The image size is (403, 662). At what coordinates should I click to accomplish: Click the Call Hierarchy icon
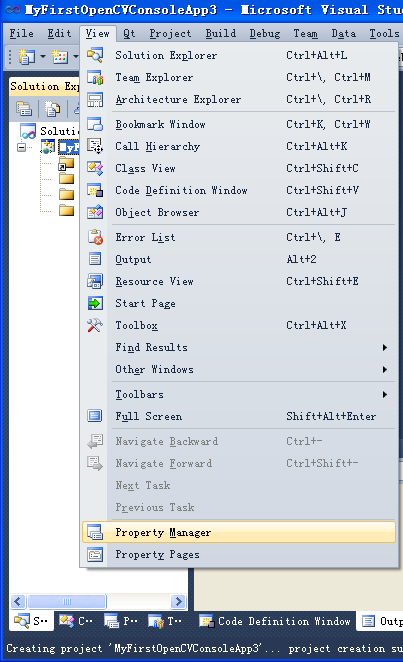[x=95, y=146]
